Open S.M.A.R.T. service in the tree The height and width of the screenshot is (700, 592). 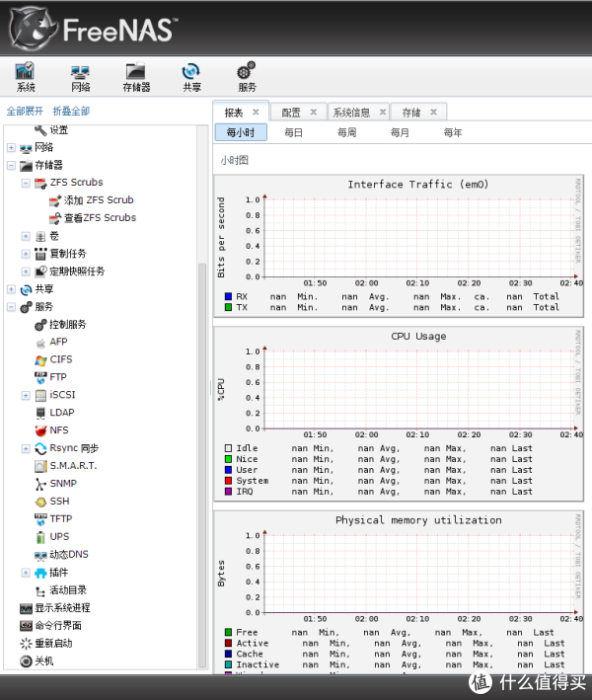(73, 466)
